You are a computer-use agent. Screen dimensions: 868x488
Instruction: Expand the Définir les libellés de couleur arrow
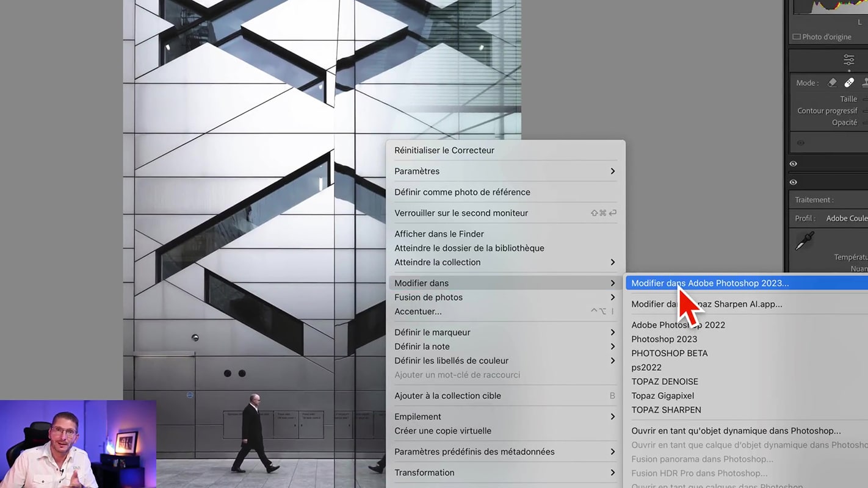click(612, 361)
